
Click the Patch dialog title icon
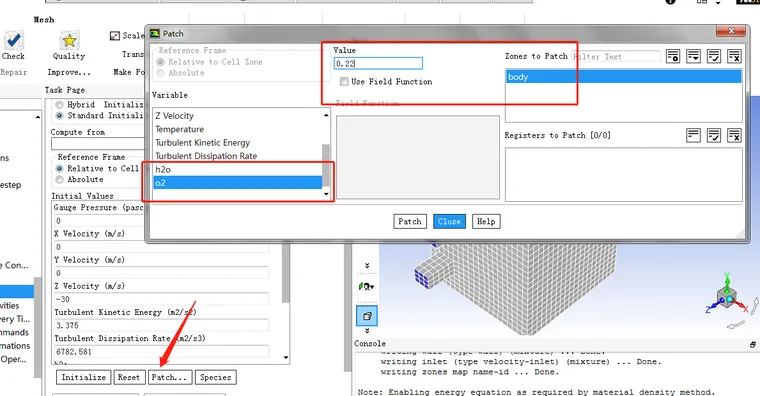155,33
